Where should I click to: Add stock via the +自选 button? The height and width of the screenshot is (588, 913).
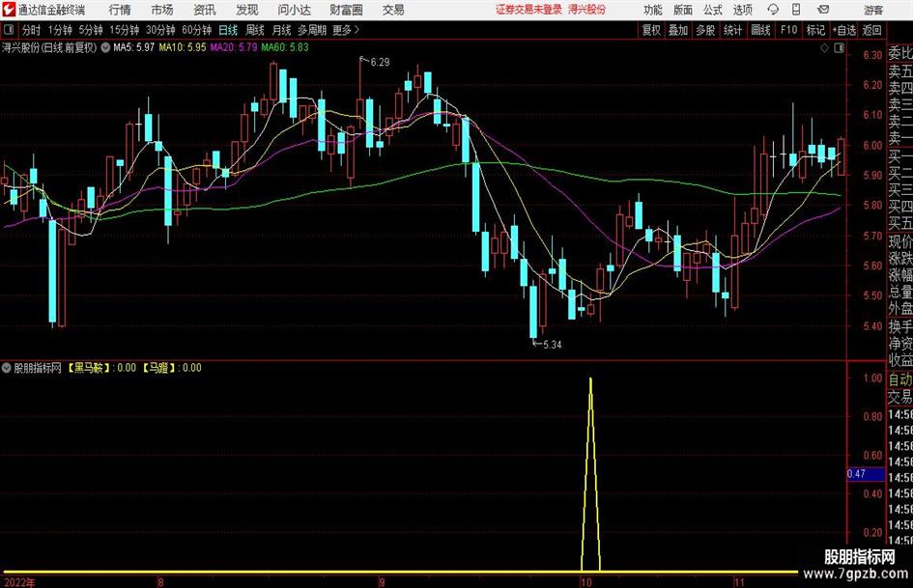tap(843, 30)
